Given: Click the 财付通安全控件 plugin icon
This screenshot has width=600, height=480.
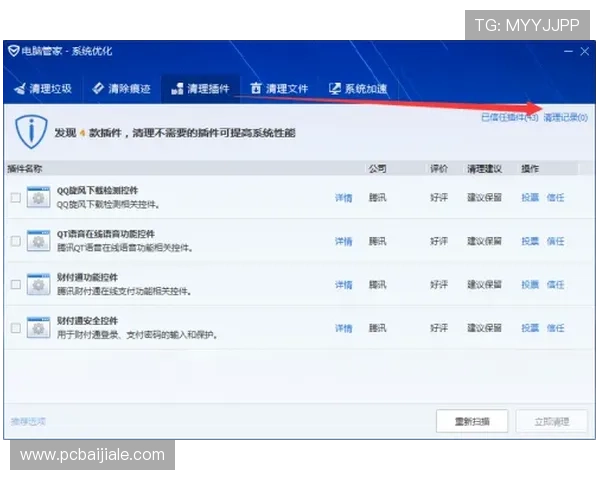Looking at the screenshot, I should click(38, 328).
